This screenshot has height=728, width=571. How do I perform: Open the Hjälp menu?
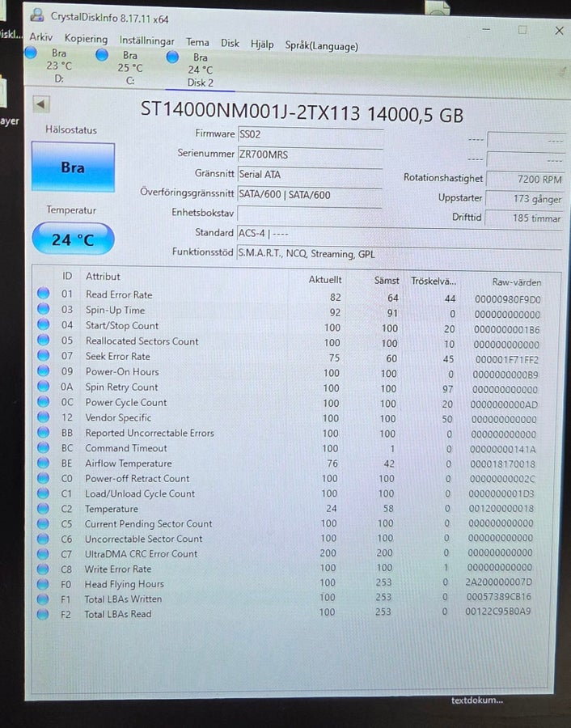click(x=262, y=44)
